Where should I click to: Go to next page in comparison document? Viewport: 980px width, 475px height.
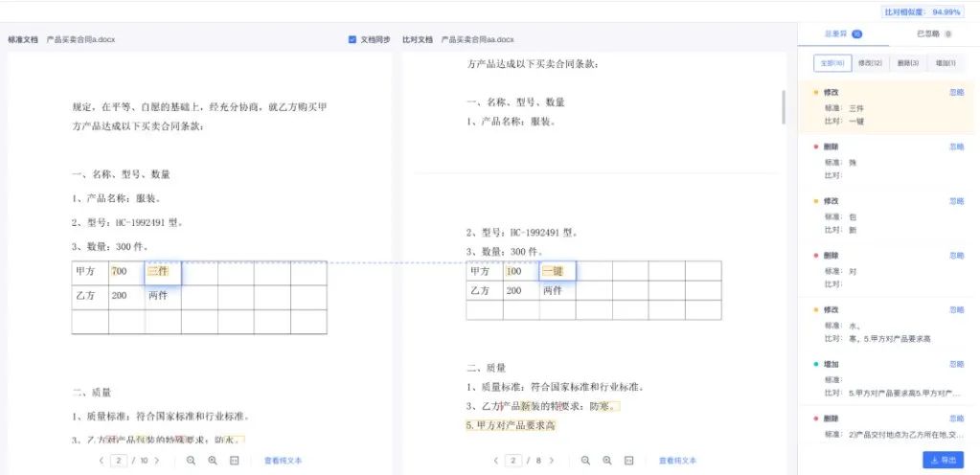[x=551, y=461]
